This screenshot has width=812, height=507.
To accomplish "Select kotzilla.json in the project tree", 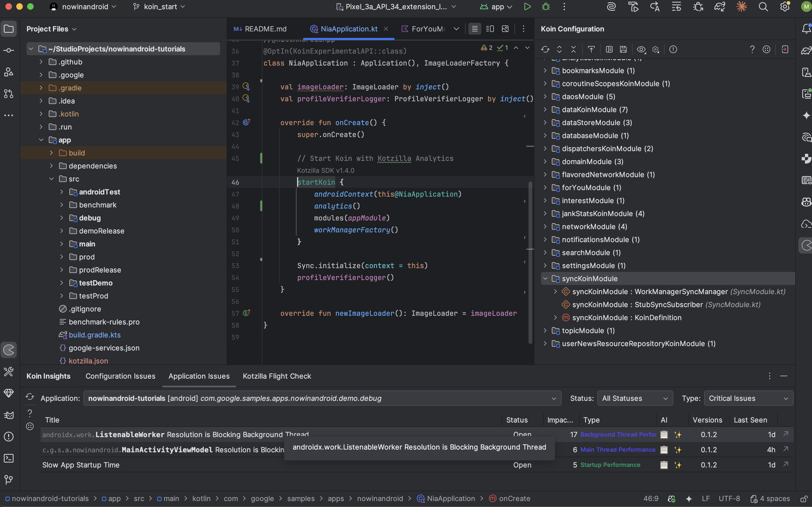I will coord(88,361).
